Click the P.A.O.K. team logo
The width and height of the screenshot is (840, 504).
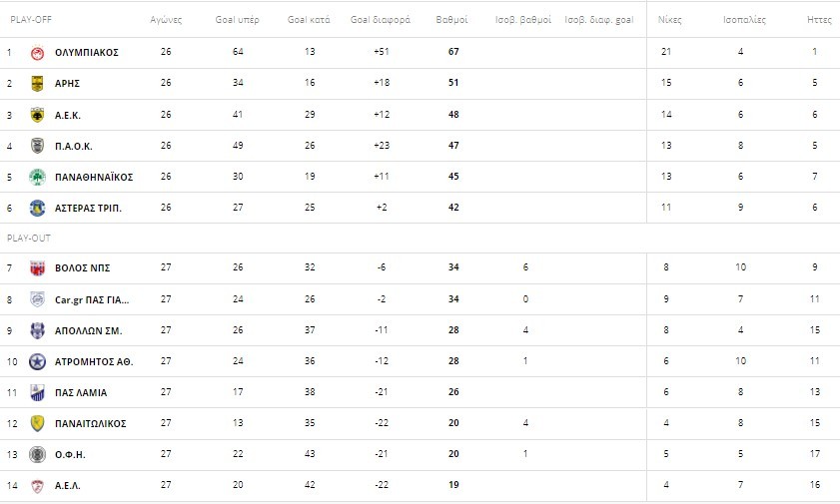[x=37, y=146]
